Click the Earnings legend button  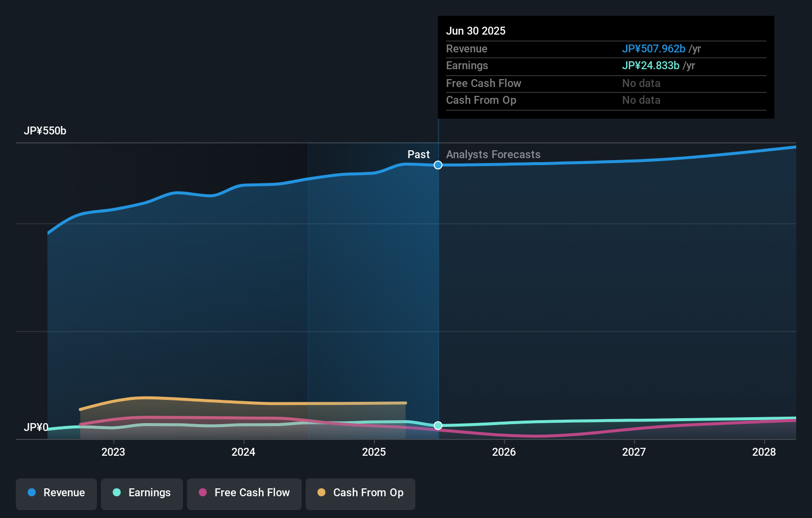click(142, 493)
